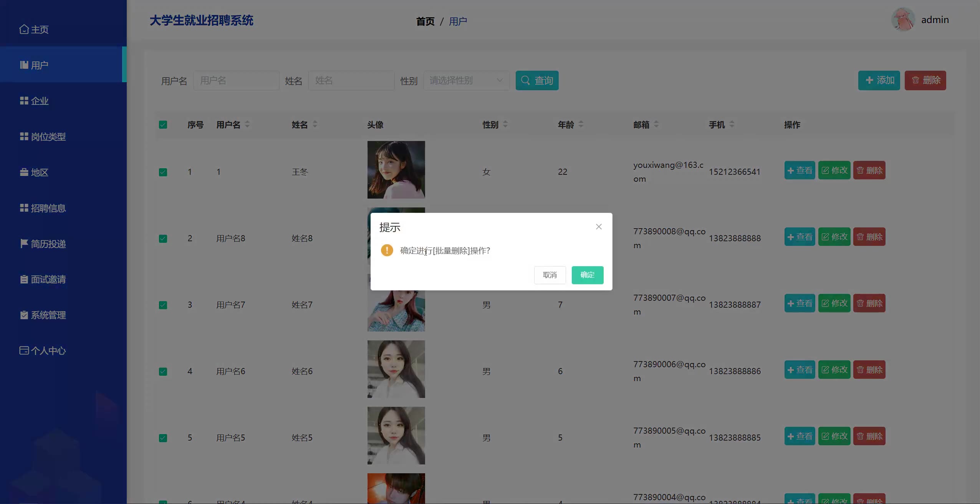Click the magnifier 查询 search button
Screen dimensions: 980x504
pos(537,80)
